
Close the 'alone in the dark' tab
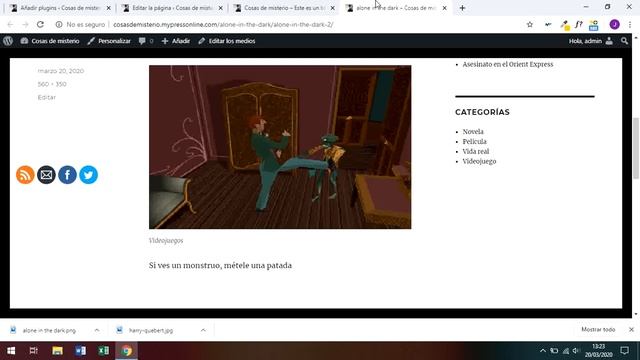444,8
